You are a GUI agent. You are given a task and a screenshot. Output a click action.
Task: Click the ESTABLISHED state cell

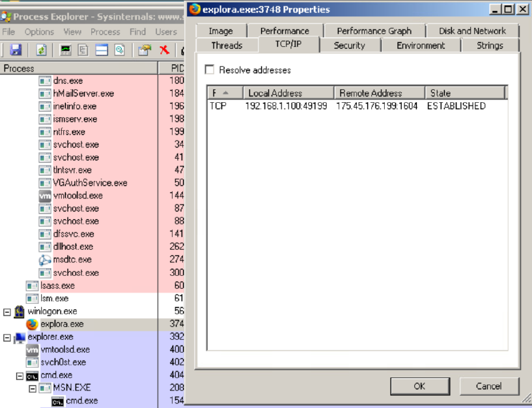[456, 106]
